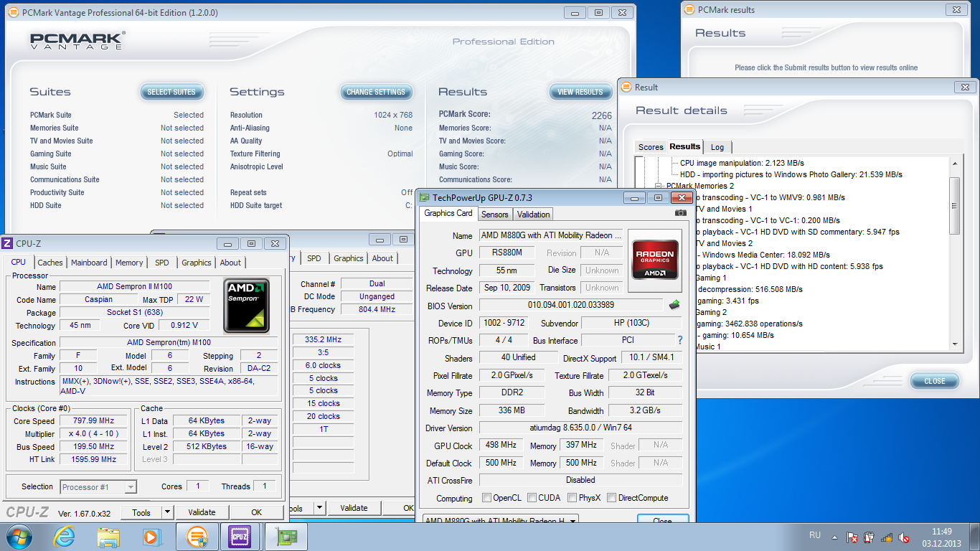Switch to Scores tab in Result details

(x=651, y=147)
